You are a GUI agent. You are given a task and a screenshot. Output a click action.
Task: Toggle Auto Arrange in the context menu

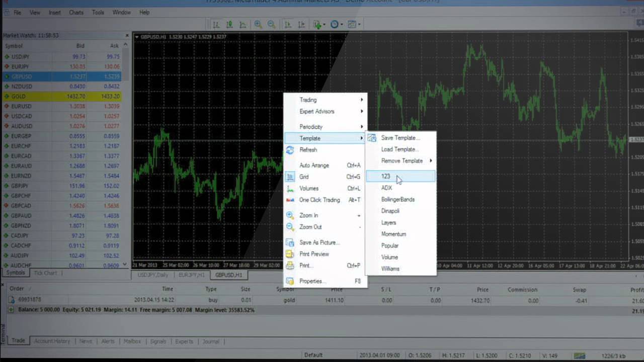[x=325, y=165]
